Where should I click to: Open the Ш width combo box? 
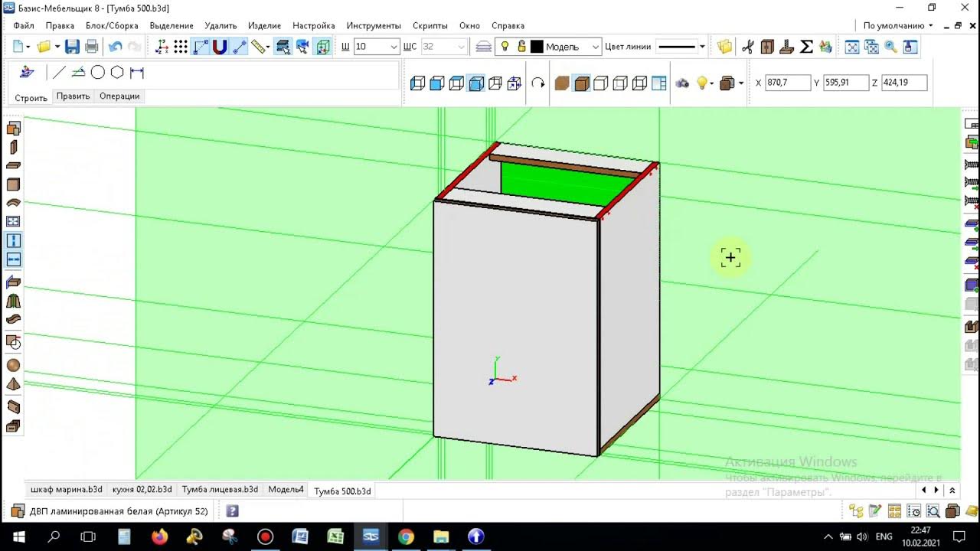[377, 47]
